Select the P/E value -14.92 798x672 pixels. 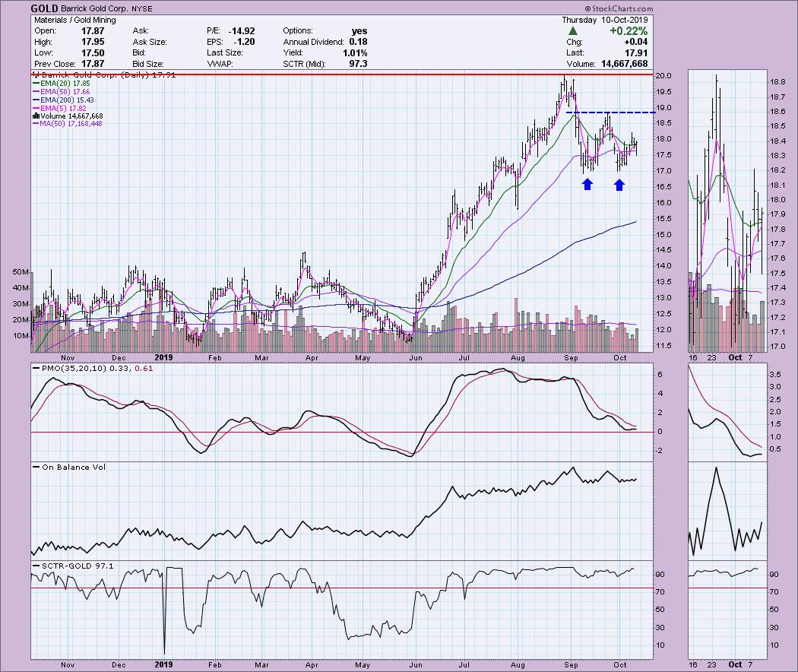coord(242,31)
